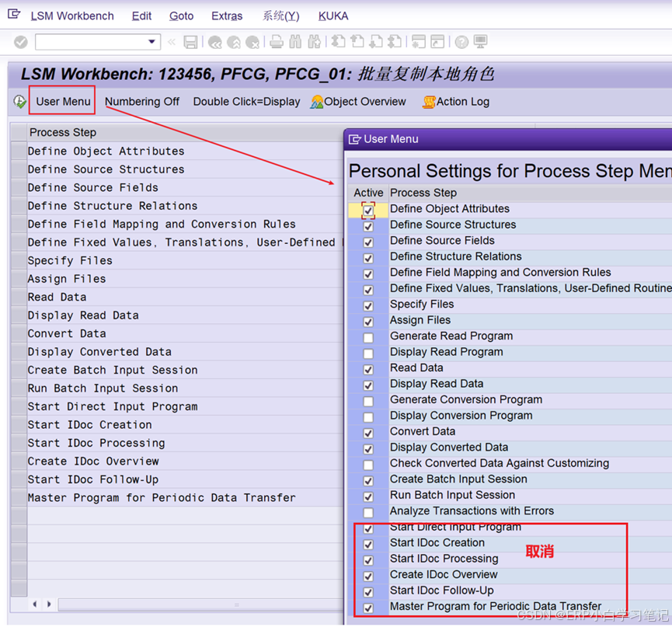Click the User Menu button

pos(63,102)
